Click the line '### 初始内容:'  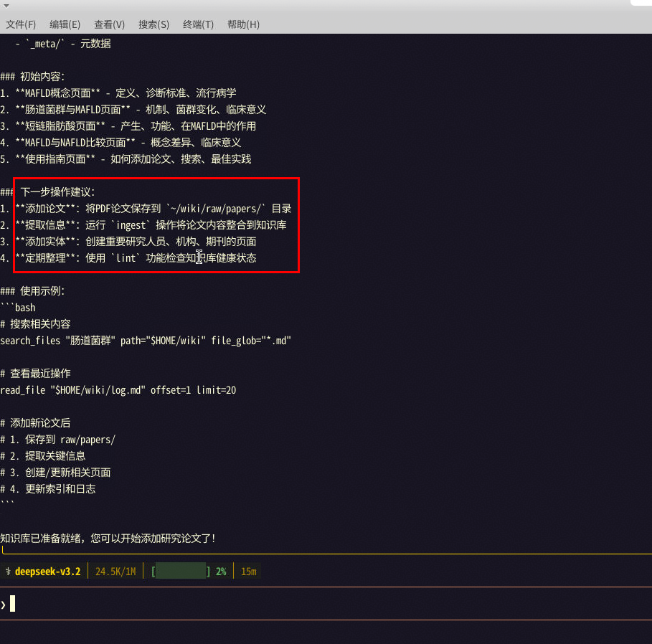[32, 77]
